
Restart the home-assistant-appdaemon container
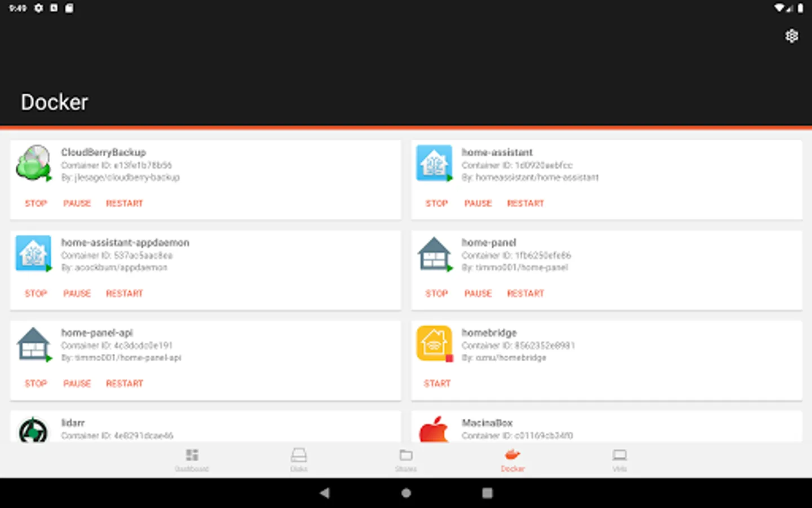pyautogui.click(x=125, y=294)
